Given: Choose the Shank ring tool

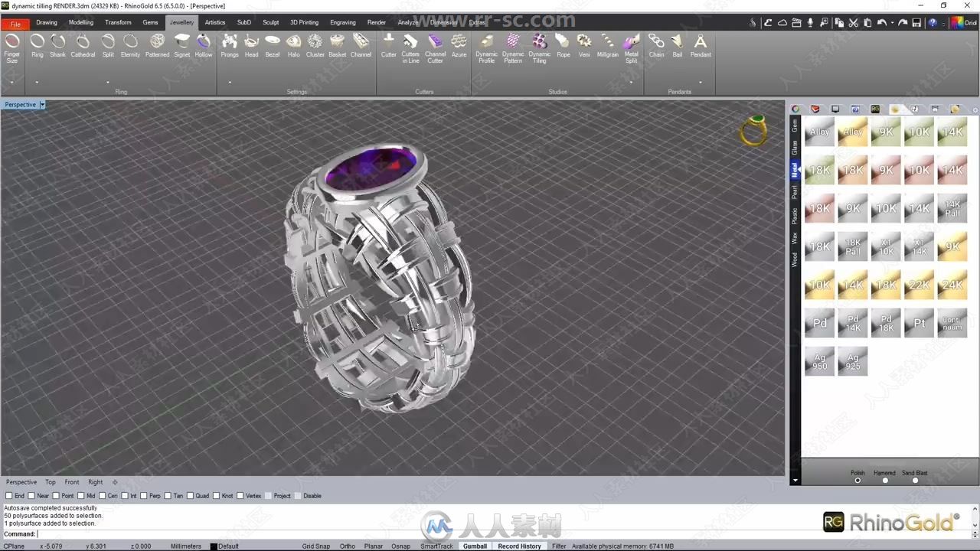Looking at the screenshot, I should click(58, 46).
